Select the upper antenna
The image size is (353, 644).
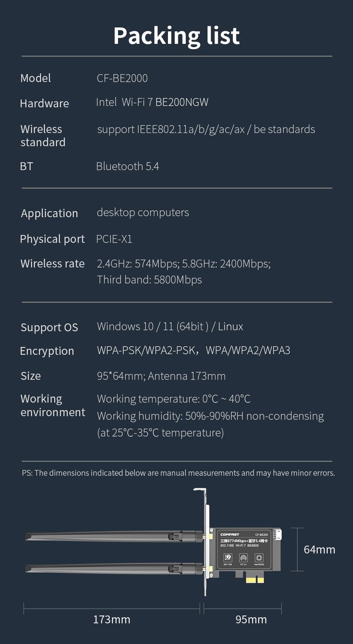pyautogui.click(x=107, y=536)
